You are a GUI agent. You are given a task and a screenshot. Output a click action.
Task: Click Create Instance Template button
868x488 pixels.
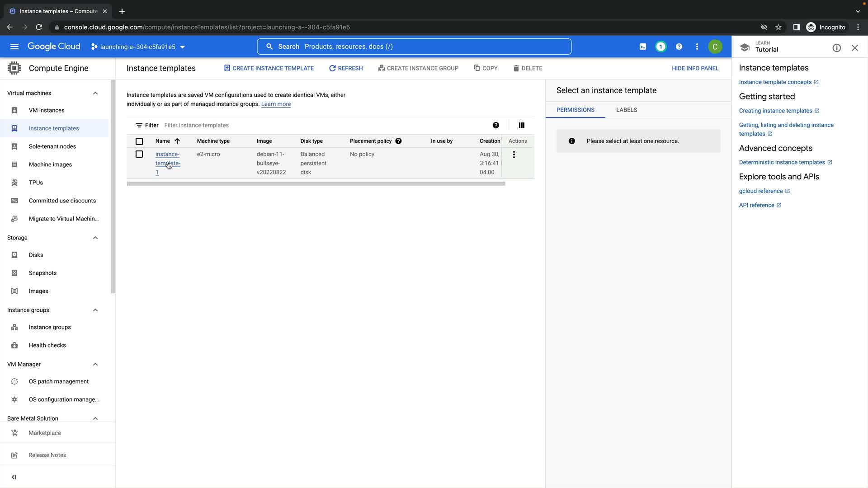[x=269, y=68]
